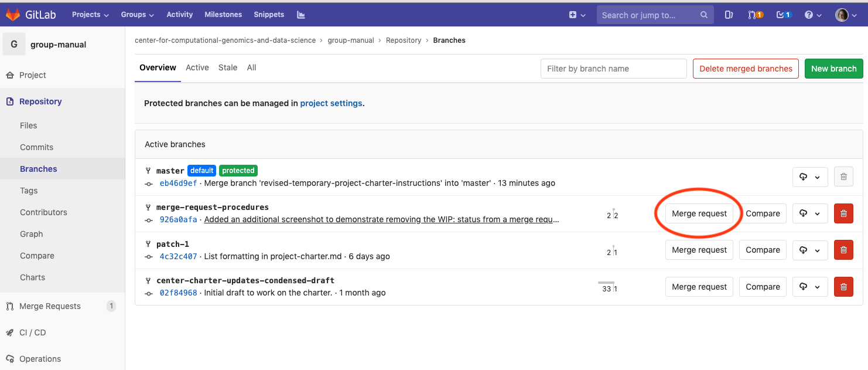
Task: Delete the patch-1 branch
Action: (x=843, y=250)
